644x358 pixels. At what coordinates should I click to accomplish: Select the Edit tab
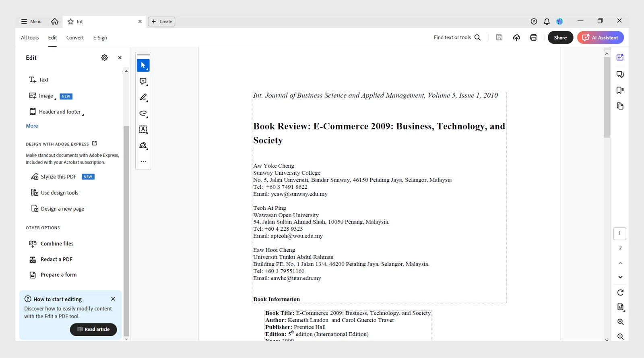point(52,37)
